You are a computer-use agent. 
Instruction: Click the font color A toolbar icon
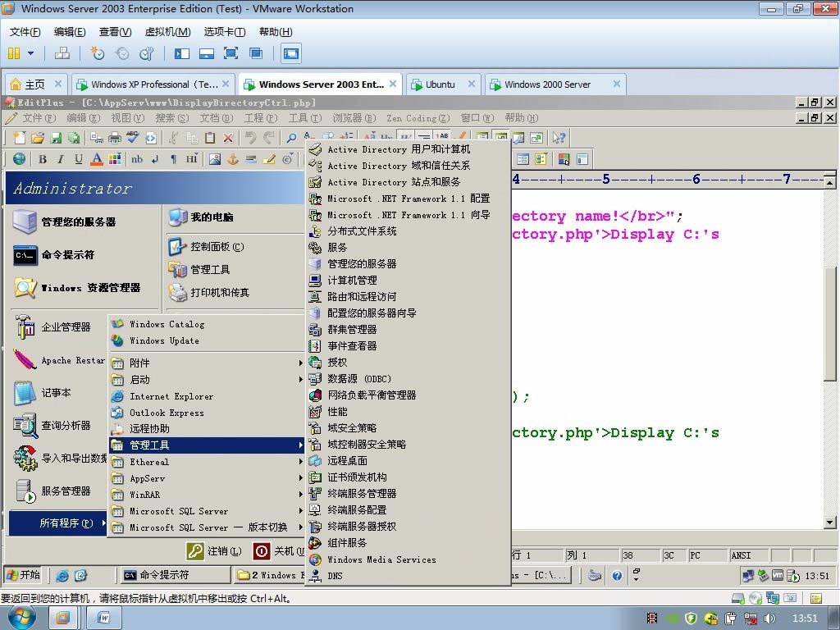[97, 159]
